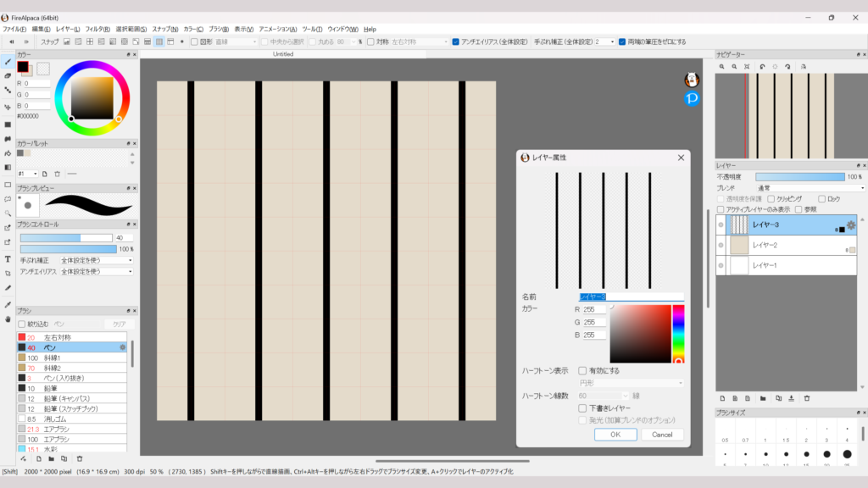Image resolution: width=868 pixels, height=488 pixels.
Task: Select the Bucket fill tool
Action: tap(8, 153)
